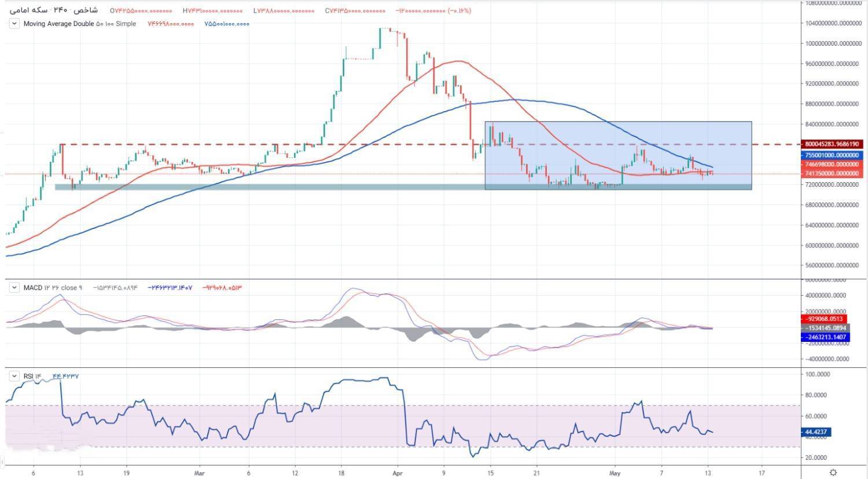Screen dimensions: 868x479
Task: Click the red -929068.0513 MACD signal tag
Action: point(823,319)
